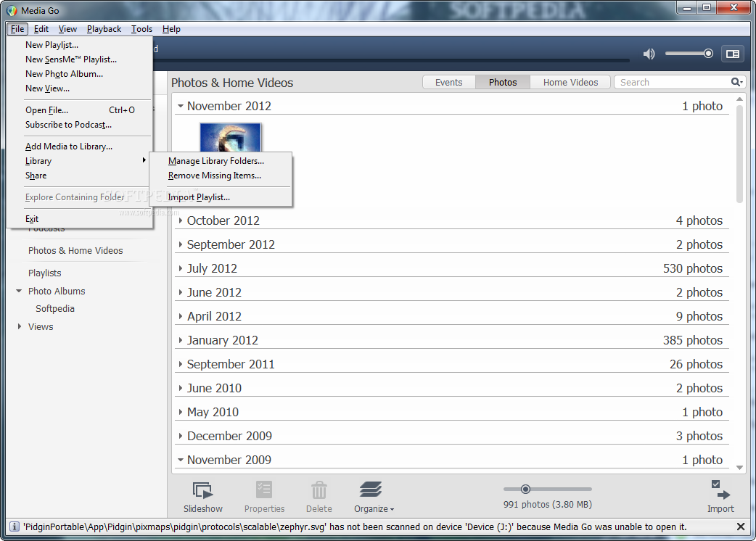
Task: Click into the Search field
Action: (x=673, y=83)
